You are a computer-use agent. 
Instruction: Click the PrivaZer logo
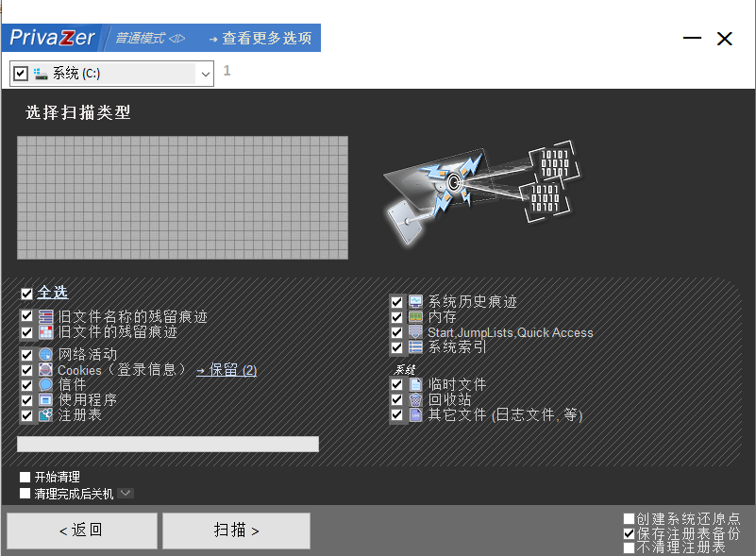52,38
